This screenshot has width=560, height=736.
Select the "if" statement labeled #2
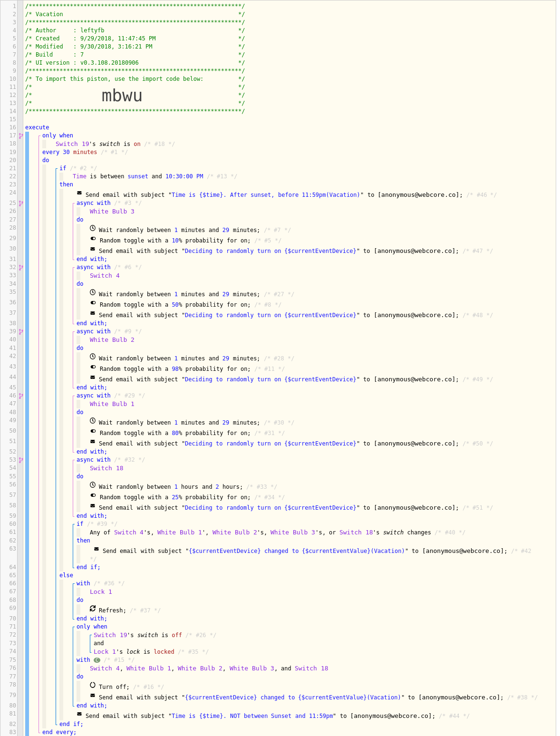[x=63, y=168]
